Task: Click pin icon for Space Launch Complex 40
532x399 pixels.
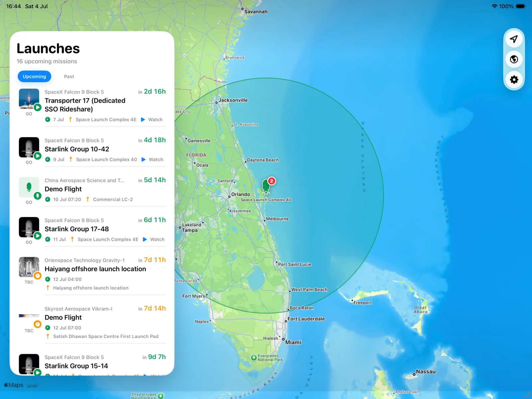Action: coord(70,159)
